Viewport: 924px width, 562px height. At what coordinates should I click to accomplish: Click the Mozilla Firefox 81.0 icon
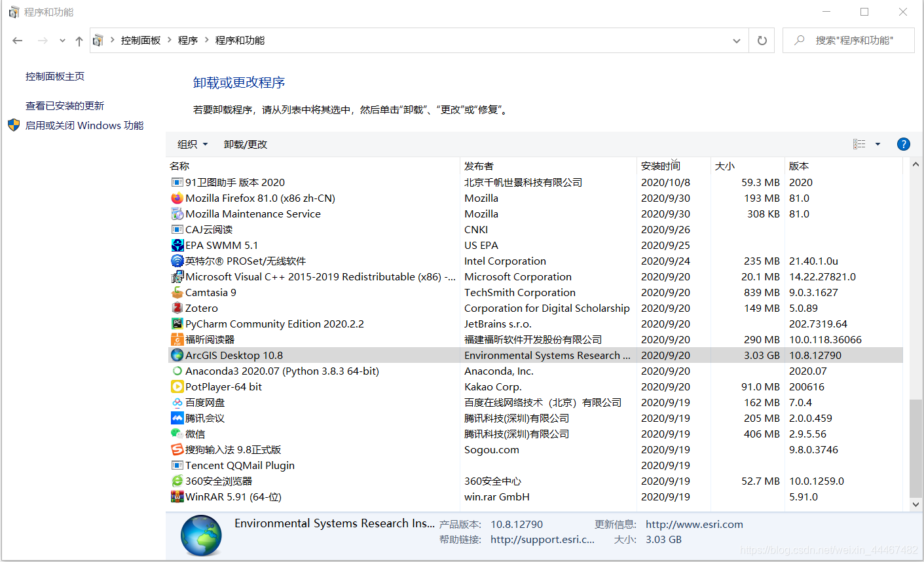[177, 198]
